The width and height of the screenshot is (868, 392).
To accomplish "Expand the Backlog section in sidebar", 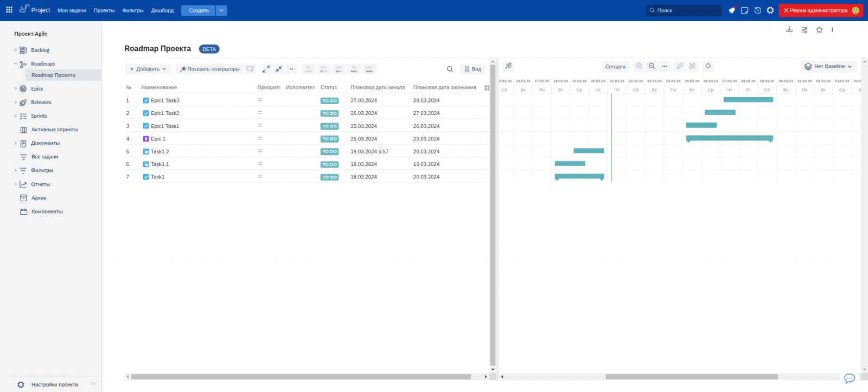I will (16, 50).
